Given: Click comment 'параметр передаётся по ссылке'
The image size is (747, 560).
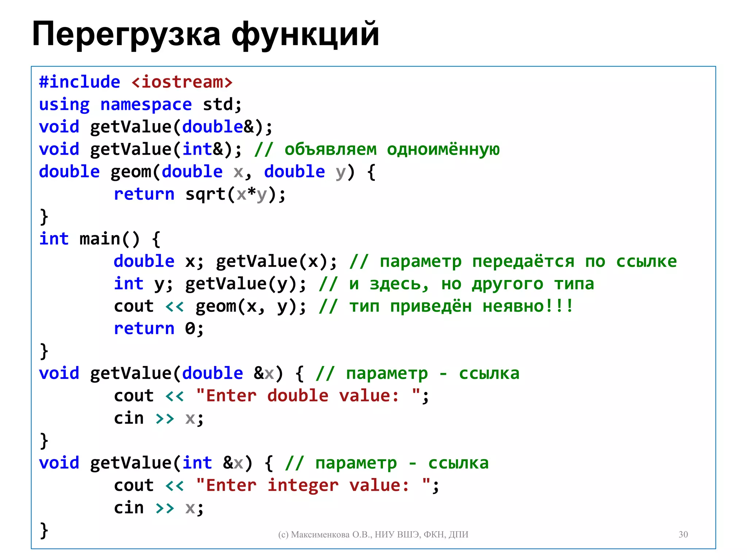Looking at the screenshot, I should (528, 261).
